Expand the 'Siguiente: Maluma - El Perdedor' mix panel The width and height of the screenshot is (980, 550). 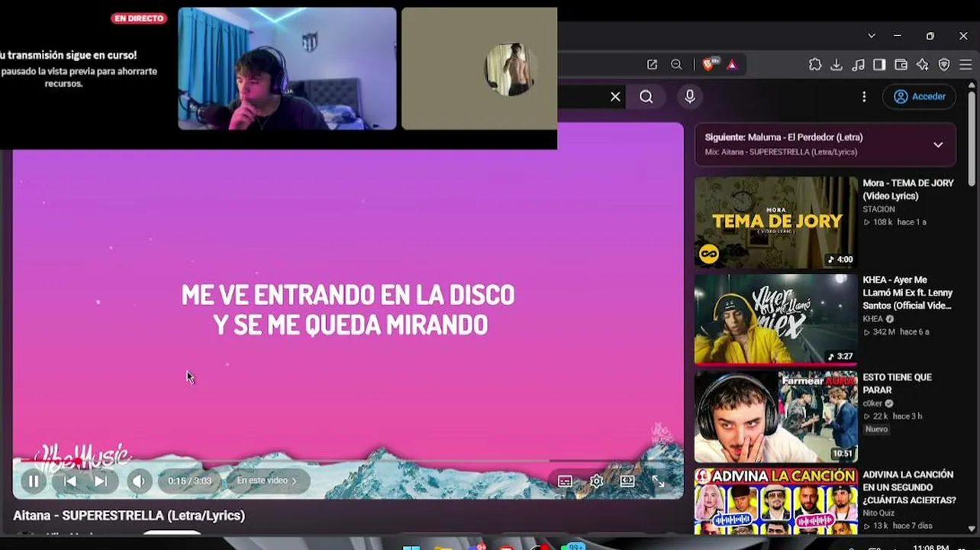[938, 144]
